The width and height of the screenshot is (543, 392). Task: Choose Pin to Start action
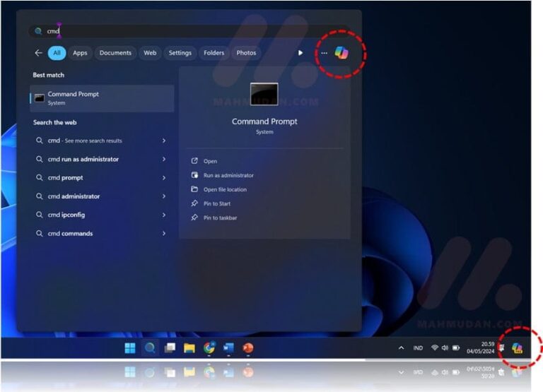217,204
